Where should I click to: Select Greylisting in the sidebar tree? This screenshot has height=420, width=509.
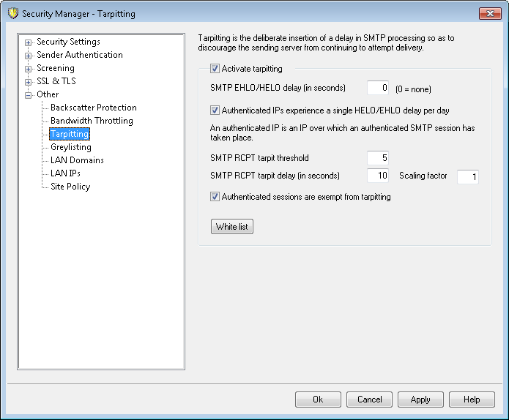point(71,147)
